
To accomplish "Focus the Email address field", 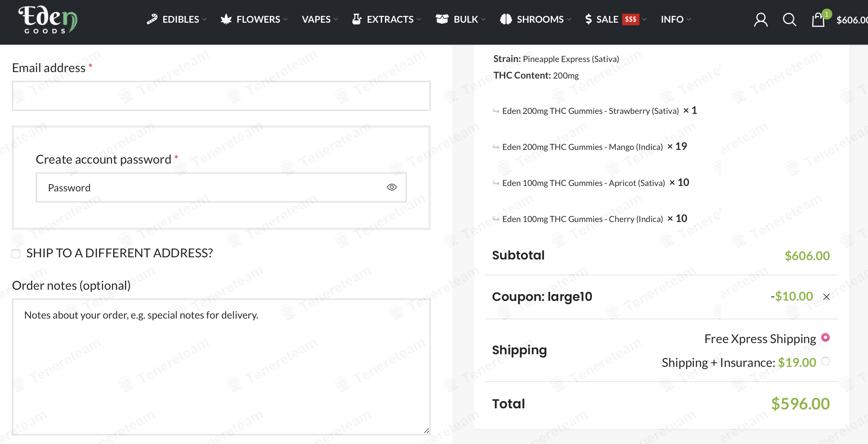I will coord(221,96).
